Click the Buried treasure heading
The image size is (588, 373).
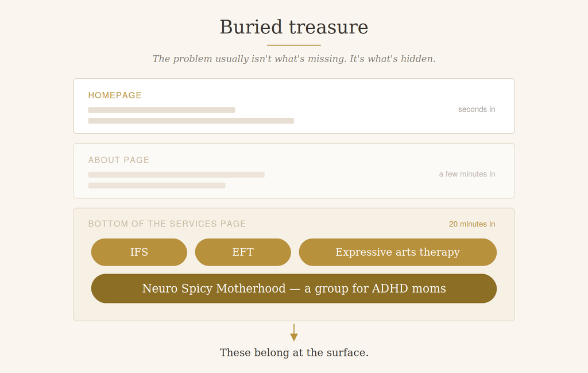coord(294,27)
